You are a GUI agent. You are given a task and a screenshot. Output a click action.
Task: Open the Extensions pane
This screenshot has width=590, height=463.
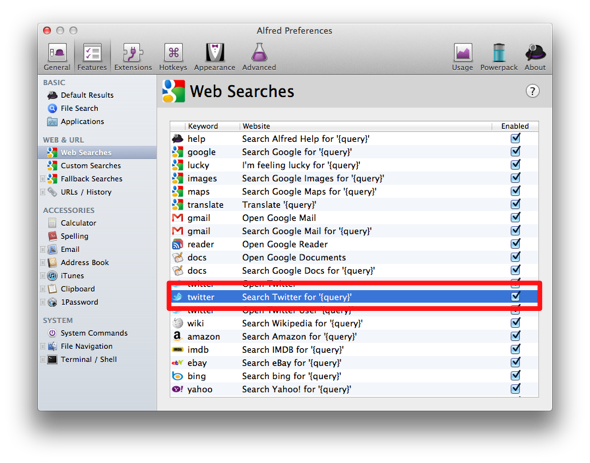tap(133, 56)
